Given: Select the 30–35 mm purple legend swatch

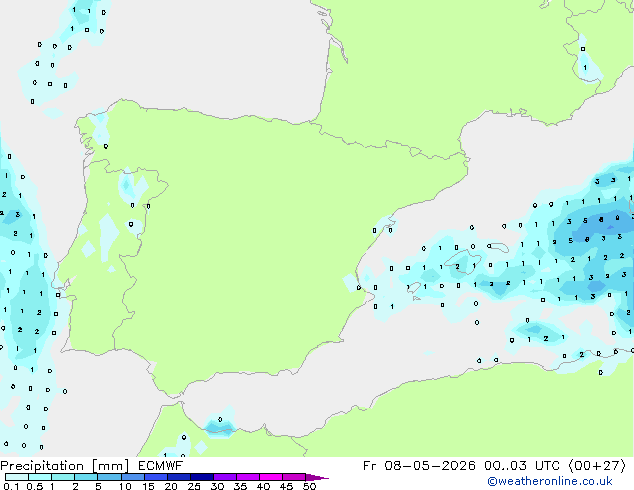Looking at the screenshot, I should [x=224, y=477].
